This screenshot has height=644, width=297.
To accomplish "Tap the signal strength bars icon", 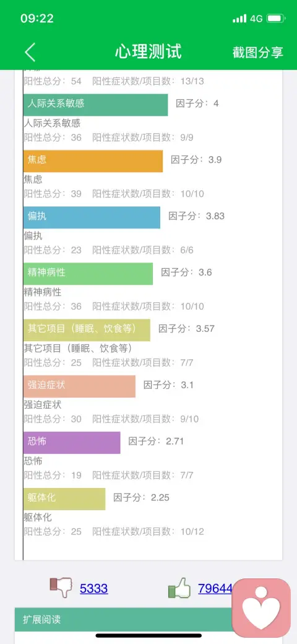I will 239,19.
